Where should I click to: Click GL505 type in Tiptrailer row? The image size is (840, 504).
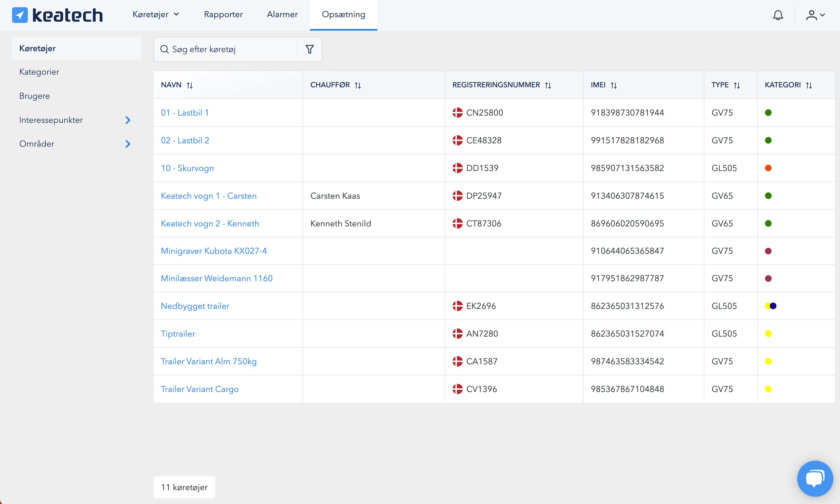coord(724,334)
